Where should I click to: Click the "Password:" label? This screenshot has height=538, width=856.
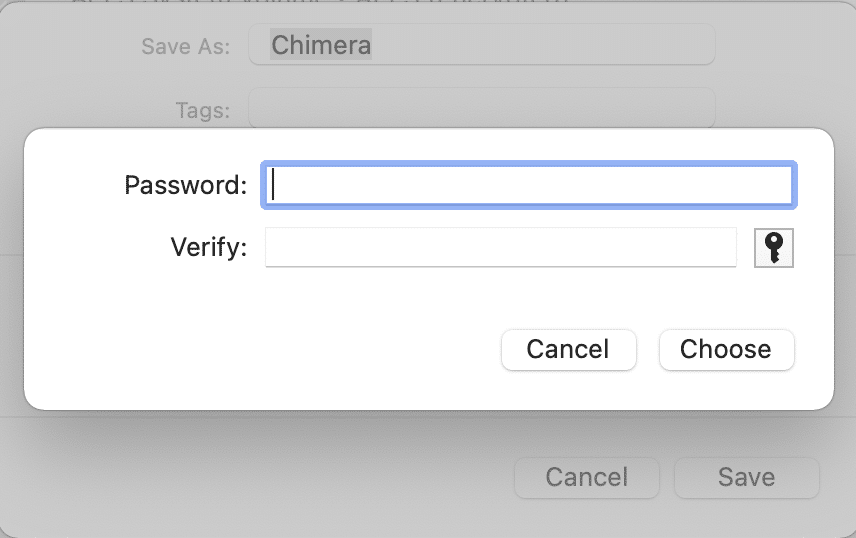click(185, 185)
